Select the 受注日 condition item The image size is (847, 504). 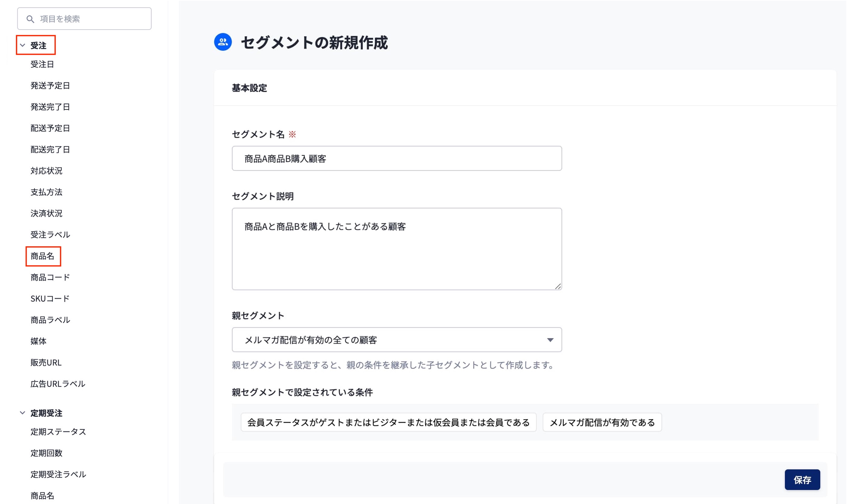42,64
